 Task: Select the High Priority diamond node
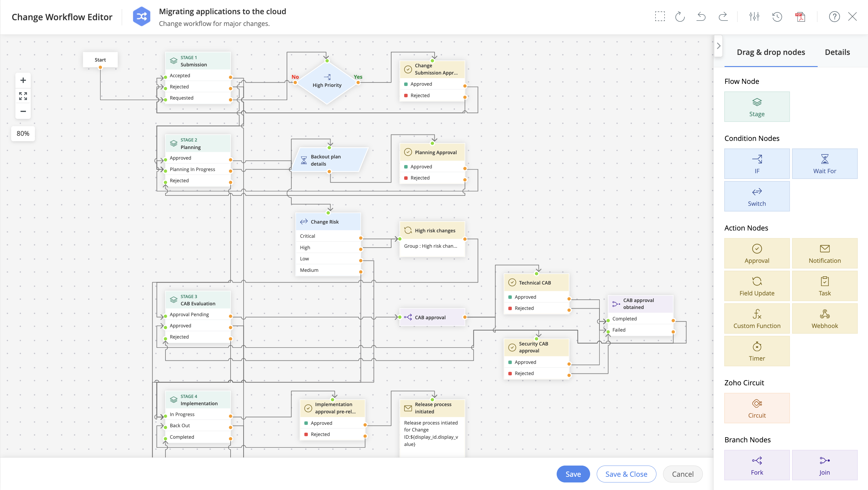(x=326, y=83)
